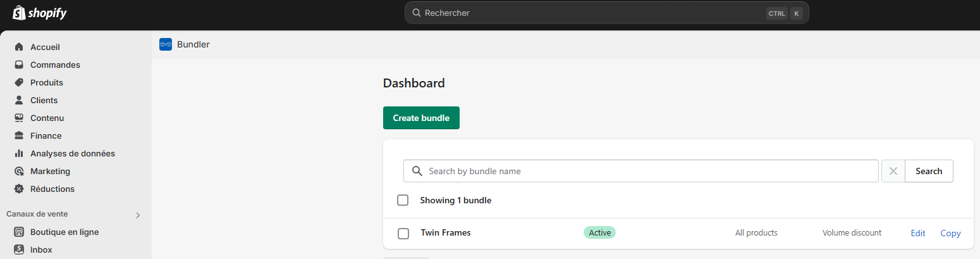The image size is (980, 259).
Task: Click the Produits tag icon
Action: 19,82
